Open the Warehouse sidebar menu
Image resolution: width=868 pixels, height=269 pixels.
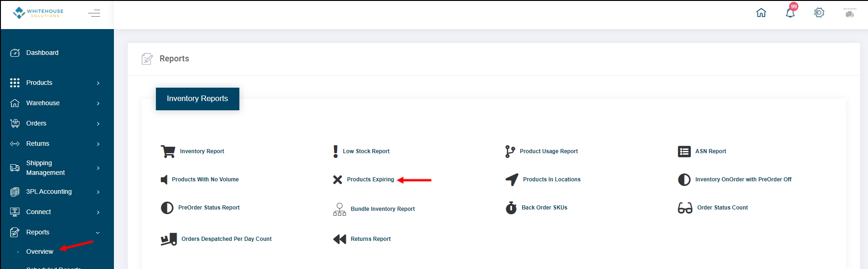pyautogui.click(x=43, y=103)
